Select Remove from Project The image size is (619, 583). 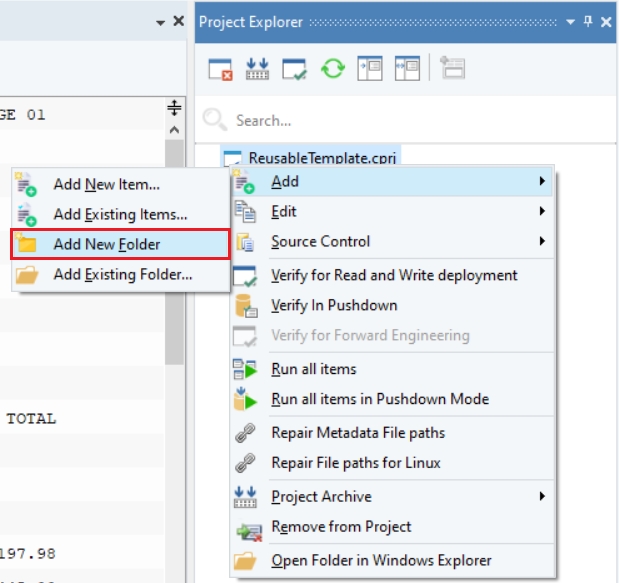[x=341, y=527]
